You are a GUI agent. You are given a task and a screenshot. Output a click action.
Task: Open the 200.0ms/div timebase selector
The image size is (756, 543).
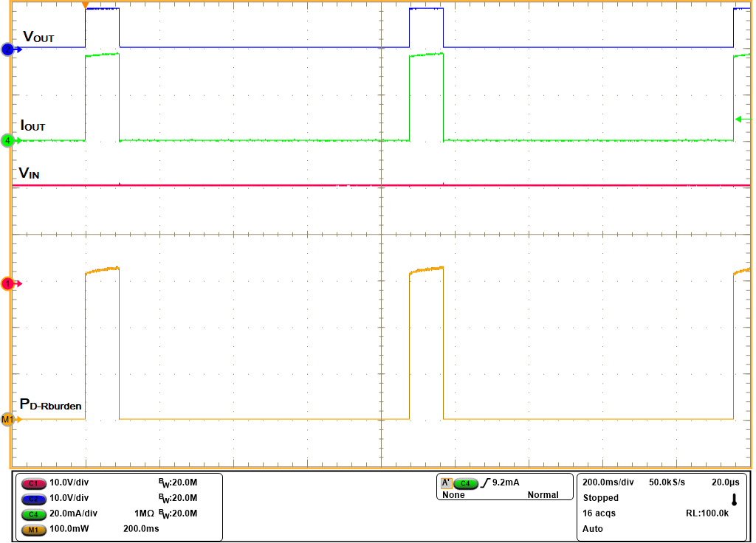pos(608,483)
